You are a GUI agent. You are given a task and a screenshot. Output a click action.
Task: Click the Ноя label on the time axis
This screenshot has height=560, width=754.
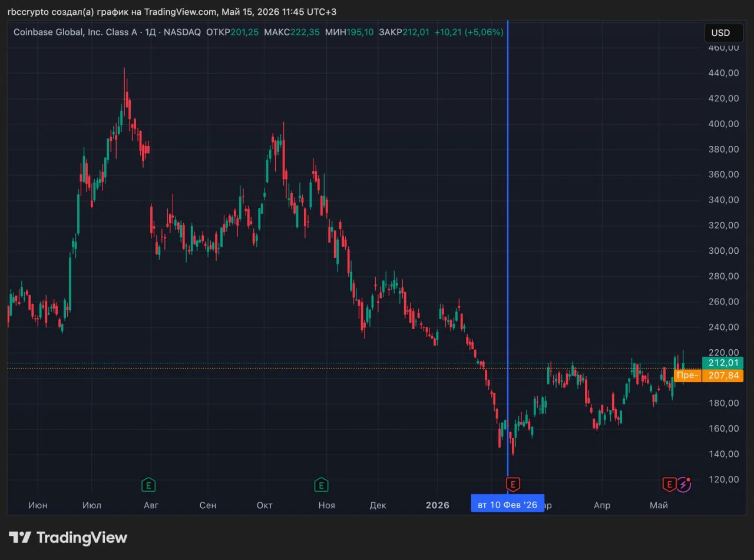[x=326, y=505]
